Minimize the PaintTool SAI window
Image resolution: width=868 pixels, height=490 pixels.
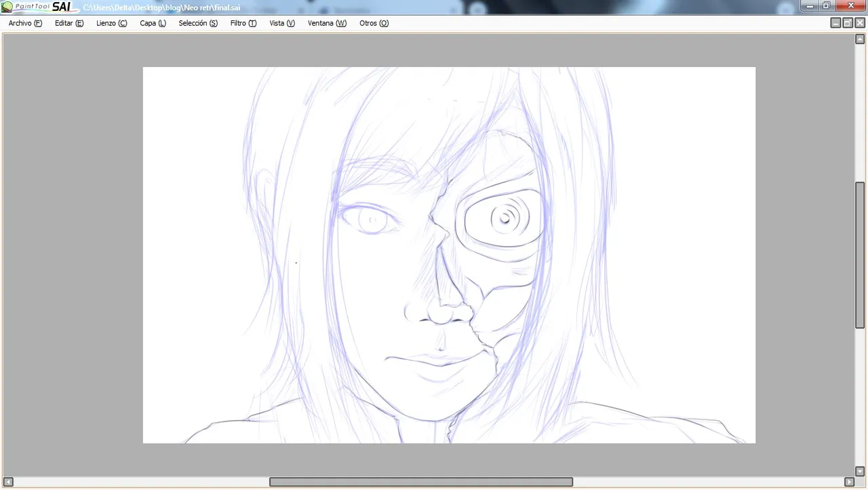pyautogui.click(x=809, y=5)
